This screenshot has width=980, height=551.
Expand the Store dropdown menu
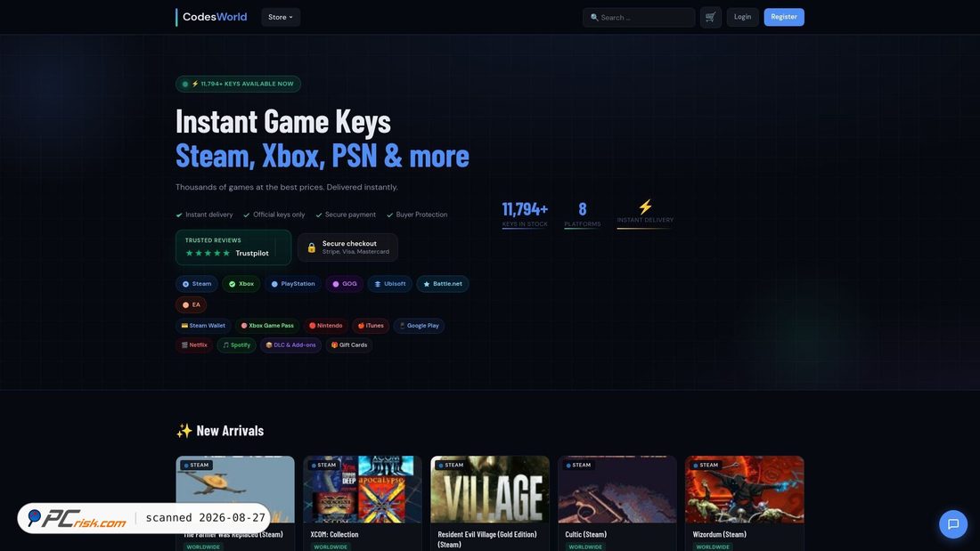281,17
